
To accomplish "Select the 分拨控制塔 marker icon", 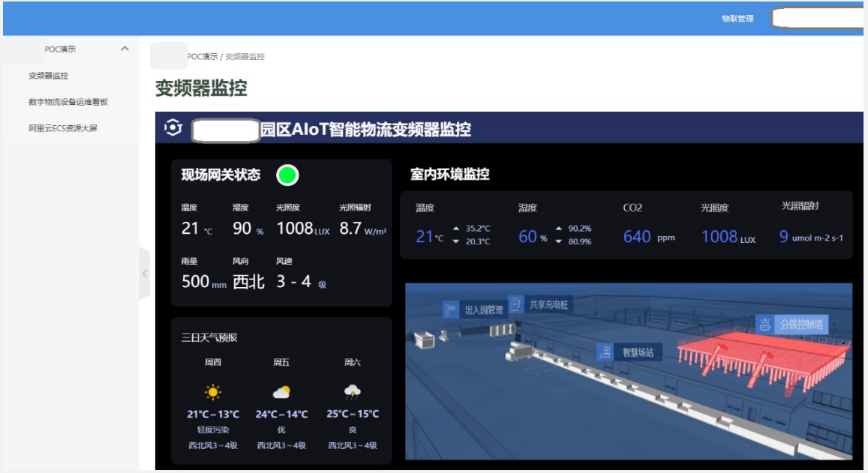I will 765,325.
